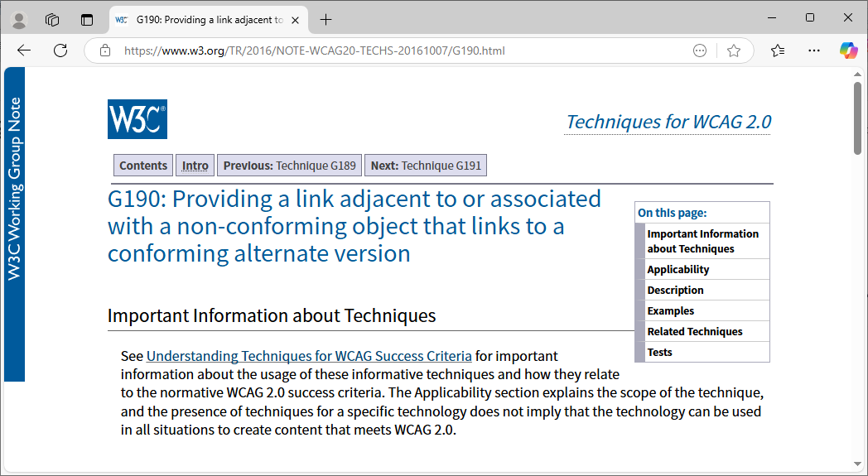Click the W3C Working Group Note banner
The image size is (868, 476).
14,224
